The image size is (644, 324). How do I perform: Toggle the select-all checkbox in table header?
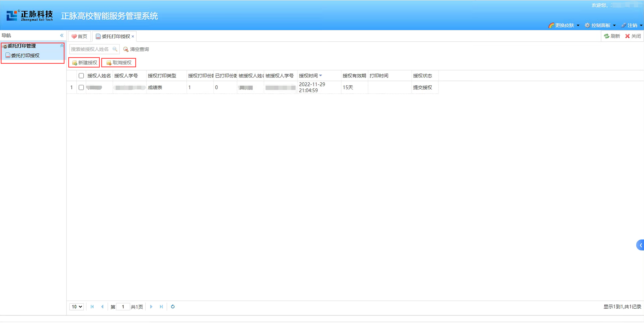pos(81,76)
